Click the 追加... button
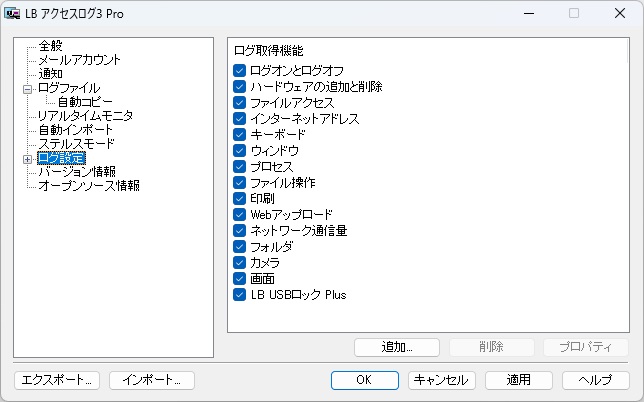This screenshot has height=402, width=644. coord(397,347)
